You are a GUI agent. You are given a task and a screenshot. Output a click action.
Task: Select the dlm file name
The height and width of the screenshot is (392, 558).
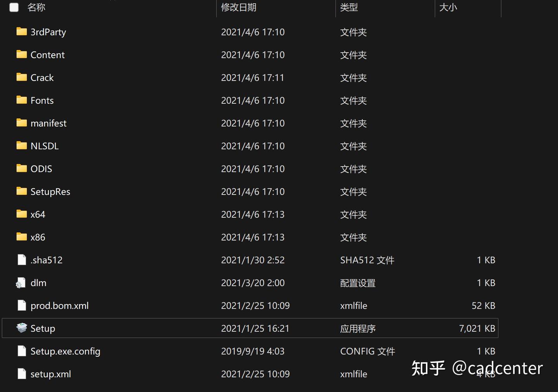pos(38,283)
